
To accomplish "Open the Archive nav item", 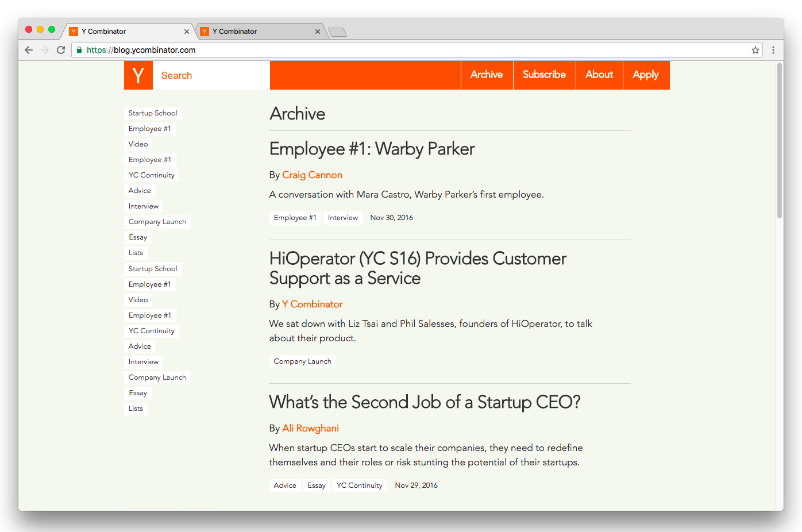I will (487, 75).
